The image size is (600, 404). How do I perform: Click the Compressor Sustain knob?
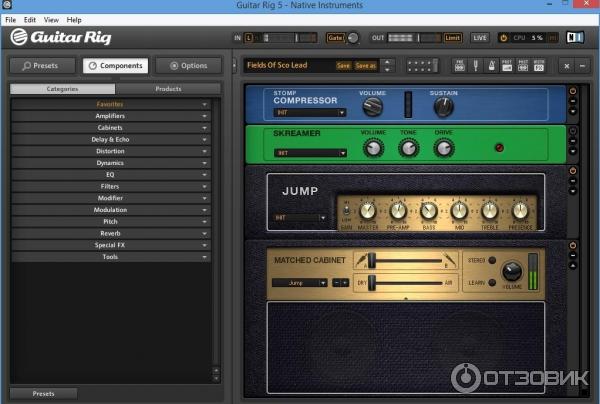pos(442,106)
